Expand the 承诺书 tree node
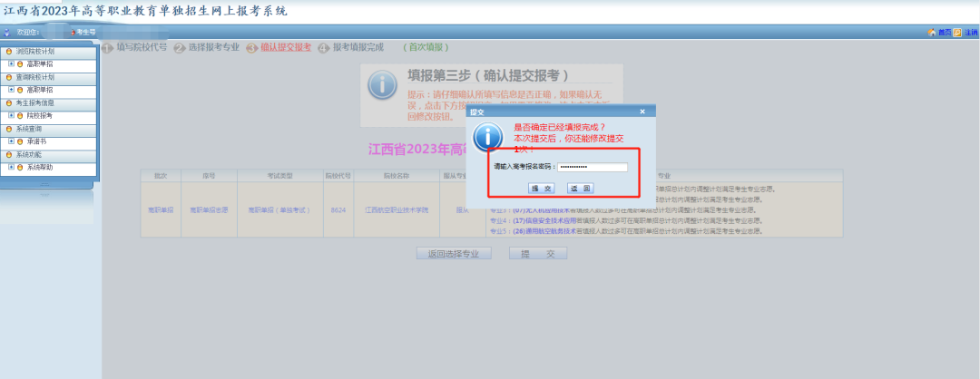Viewport: 980px width, 379px height. coord(11,141)
